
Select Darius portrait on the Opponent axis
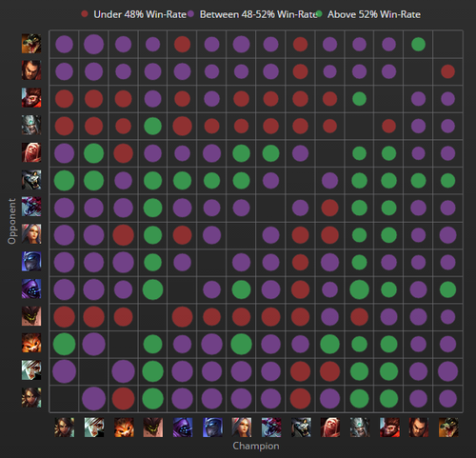(x=31, y=70)
